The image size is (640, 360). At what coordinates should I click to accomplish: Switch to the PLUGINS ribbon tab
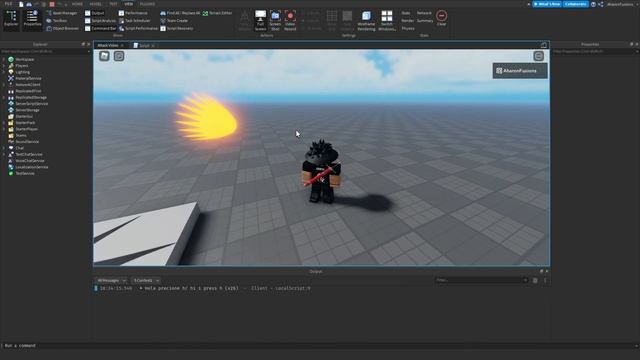[147, 4]
